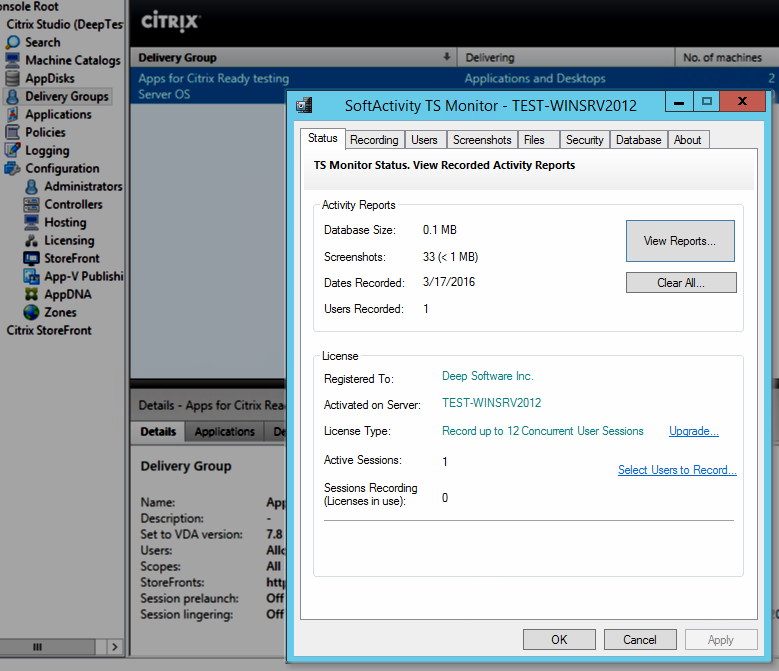This screenshot has height=671, width=779.
Task: Click the Zones globe icon
Action: pos(31,312)
